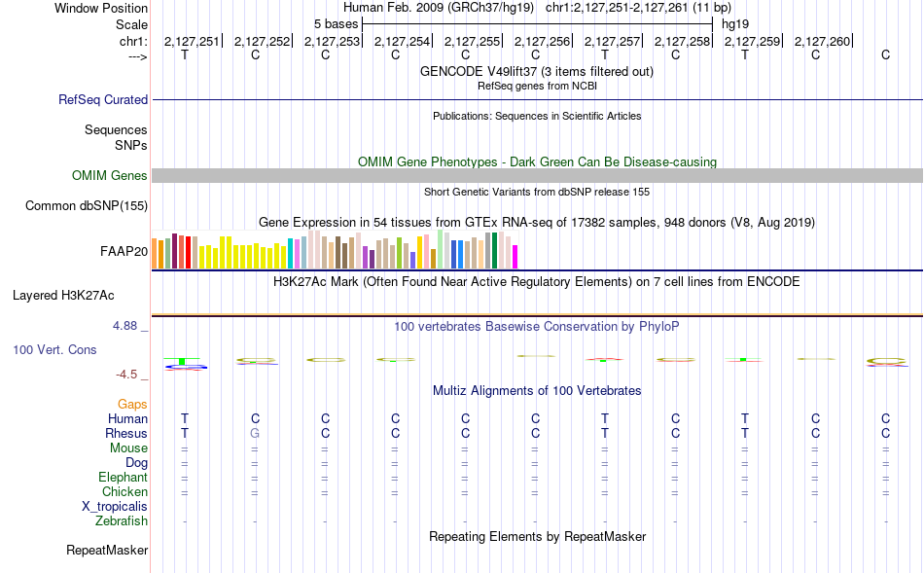Image resolution: width=924 pixels, height=573 pixels.
Task: Select the Rhesus species label
Action: pos(126,433)
